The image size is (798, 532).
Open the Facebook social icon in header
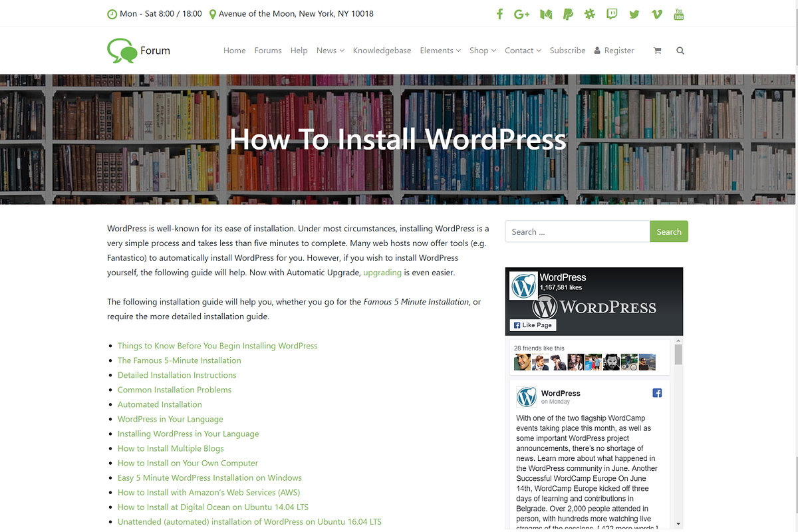499,14
